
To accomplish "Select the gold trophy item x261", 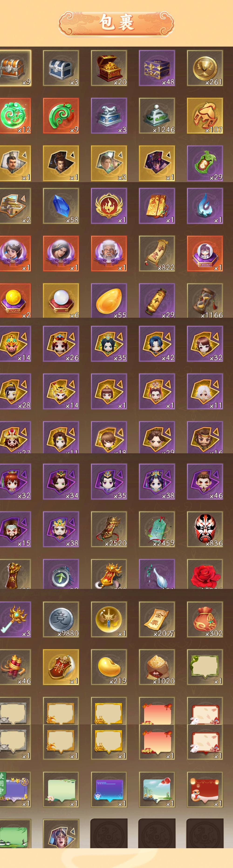I will 205,68.
